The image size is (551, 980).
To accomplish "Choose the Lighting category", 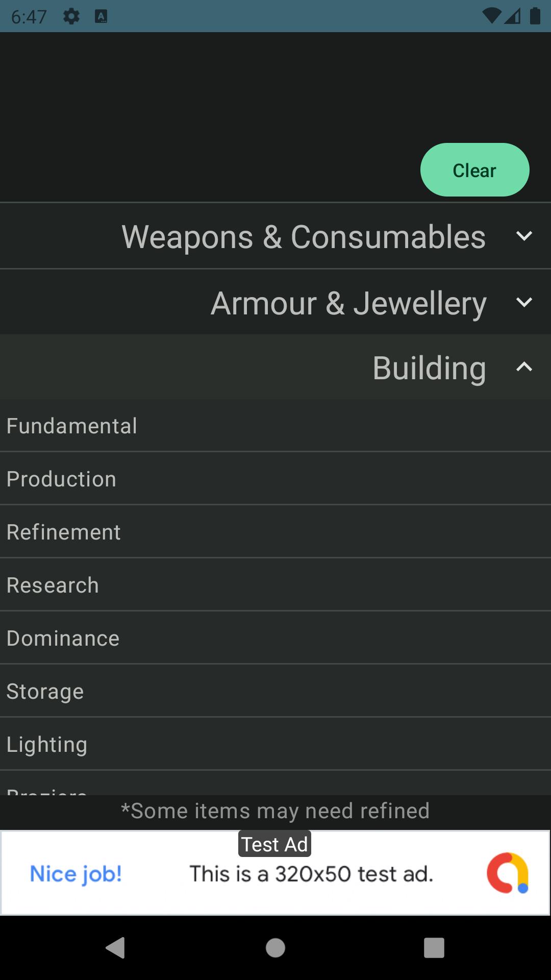I will pyautogui.click(x=47, y=745).
